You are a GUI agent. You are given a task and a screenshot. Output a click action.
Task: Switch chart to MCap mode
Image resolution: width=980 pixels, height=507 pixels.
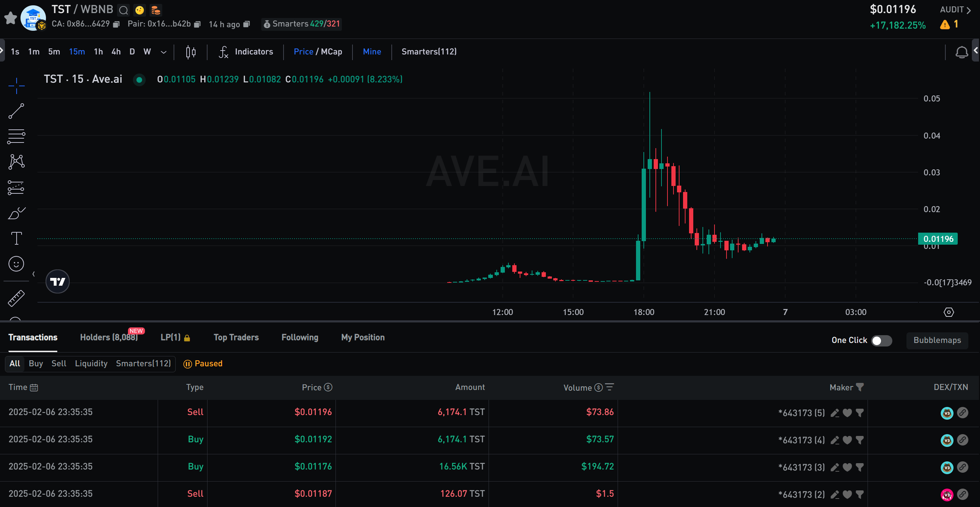coord(331,52)
